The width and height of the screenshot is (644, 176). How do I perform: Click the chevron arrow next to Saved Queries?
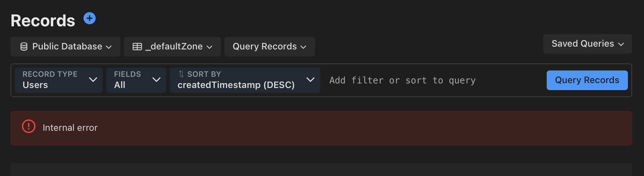pos(621,44)
